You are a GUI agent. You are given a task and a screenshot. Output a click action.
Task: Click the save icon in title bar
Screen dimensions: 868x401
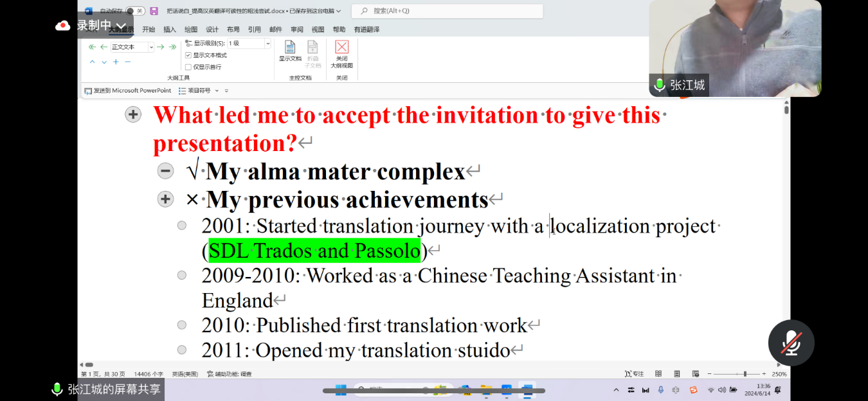[x=154, y=11]
